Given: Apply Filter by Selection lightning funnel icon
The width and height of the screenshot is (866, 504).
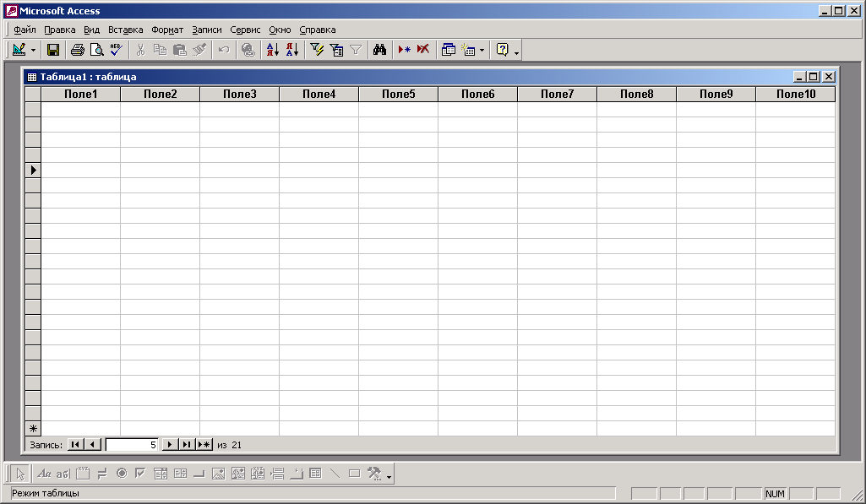Looking at the screenshot, I should pyautogui.click(x=317, y=50).
